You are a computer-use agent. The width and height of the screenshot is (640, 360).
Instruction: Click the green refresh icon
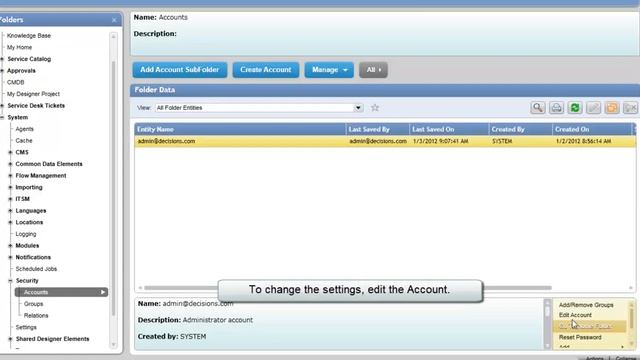[x=575, y=108]
